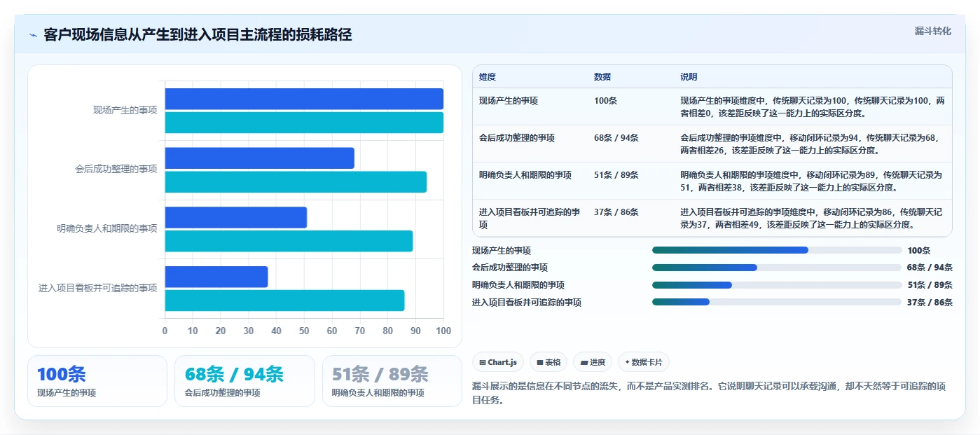
Task: Click the cyan bar for 现场产生的事项
Action: tap(304, 123)
